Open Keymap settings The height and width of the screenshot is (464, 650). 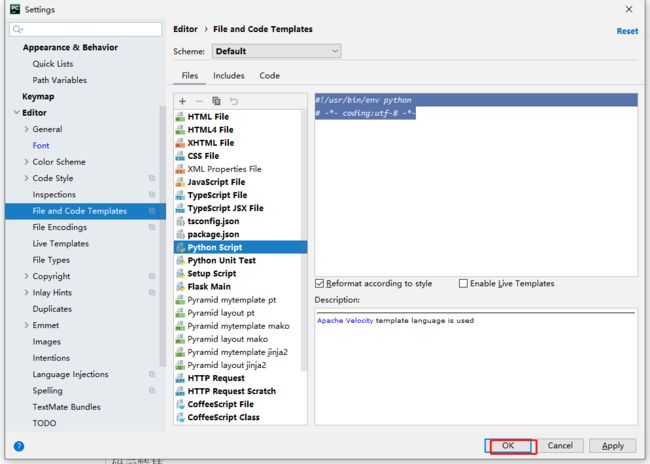[x=38, y=97]
